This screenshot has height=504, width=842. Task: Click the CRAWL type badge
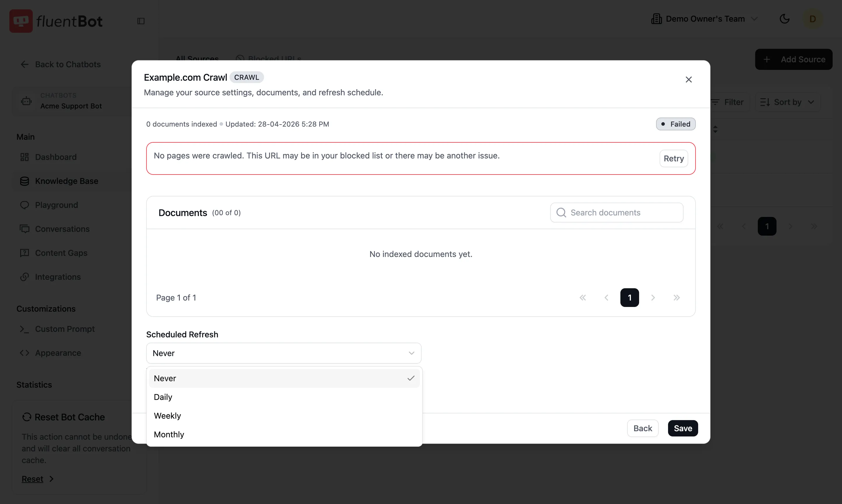tap(246, 77)
